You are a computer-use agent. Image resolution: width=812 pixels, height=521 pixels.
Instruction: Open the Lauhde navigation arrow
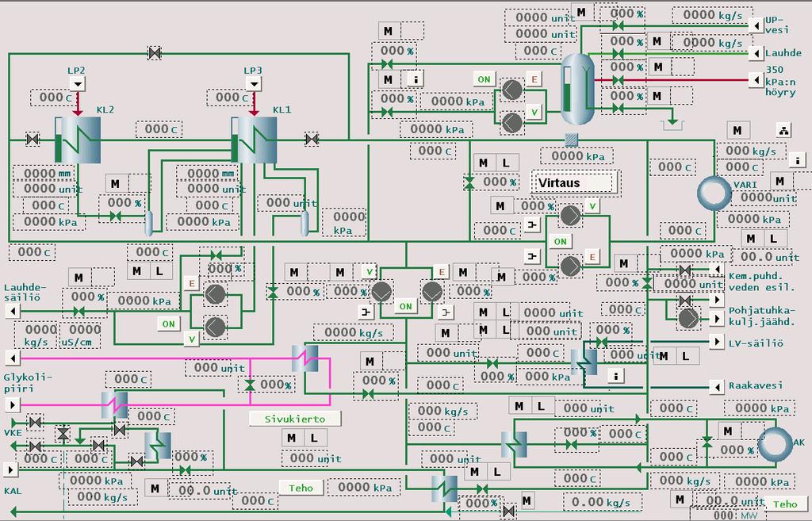(756, 53)
